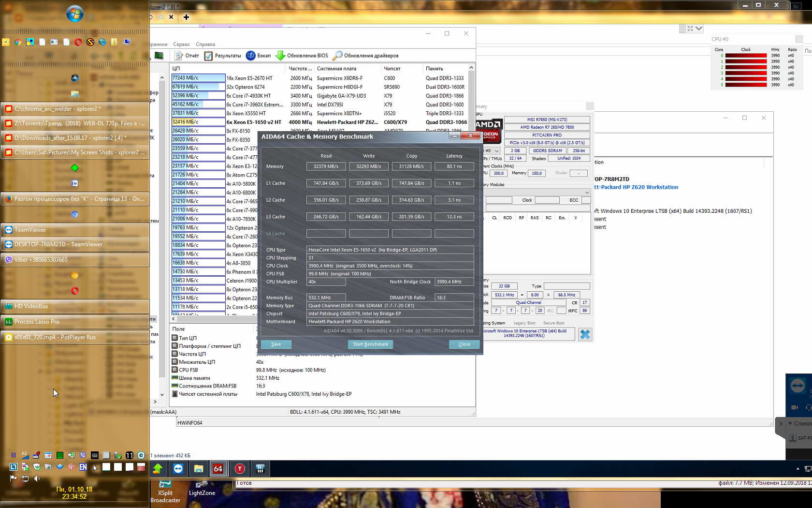Open the volume speaker tray icon
This screenshot has height=508, width=812.
[x=37, y=478]
